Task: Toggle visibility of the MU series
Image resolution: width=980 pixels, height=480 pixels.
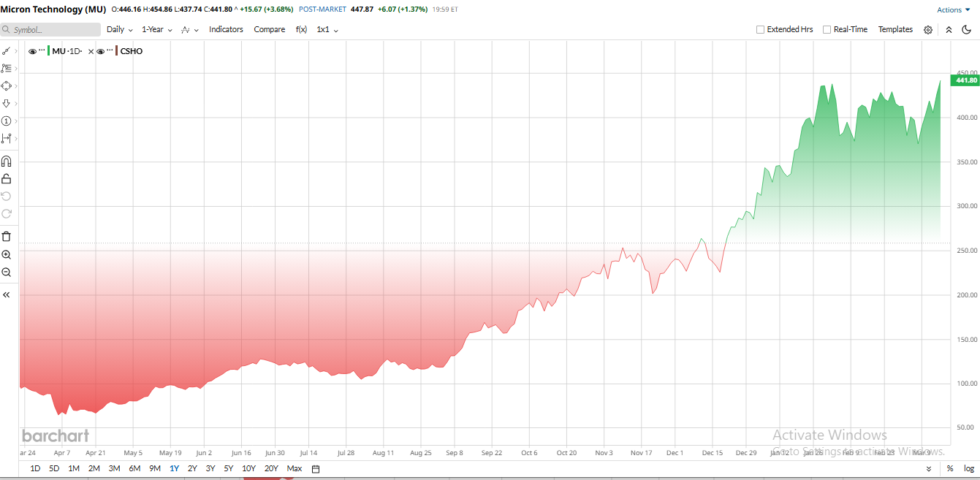Action: coord(32,51)
